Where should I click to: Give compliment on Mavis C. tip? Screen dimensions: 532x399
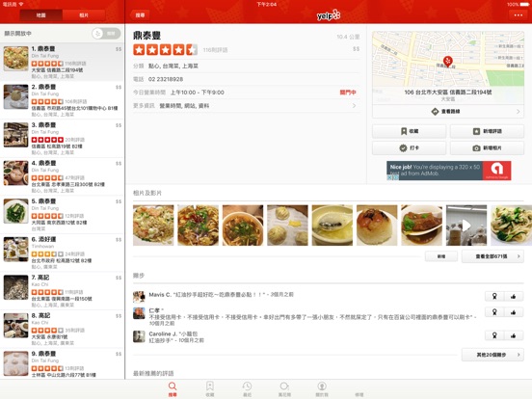(x=494, y=296)
